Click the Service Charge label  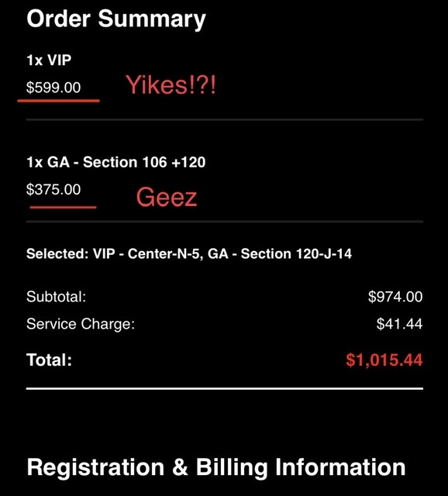(x=81, y=324)
